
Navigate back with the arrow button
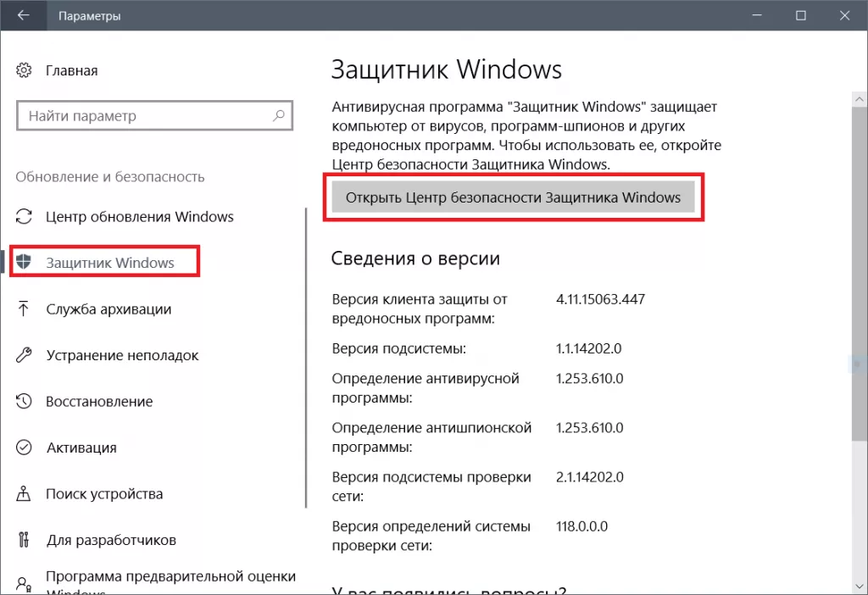tap(22, 14)
